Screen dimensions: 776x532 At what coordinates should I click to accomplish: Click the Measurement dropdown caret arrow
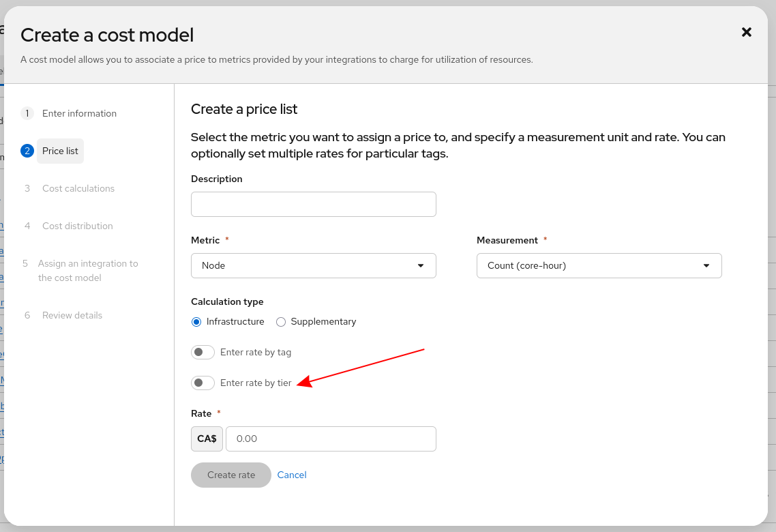706,265
